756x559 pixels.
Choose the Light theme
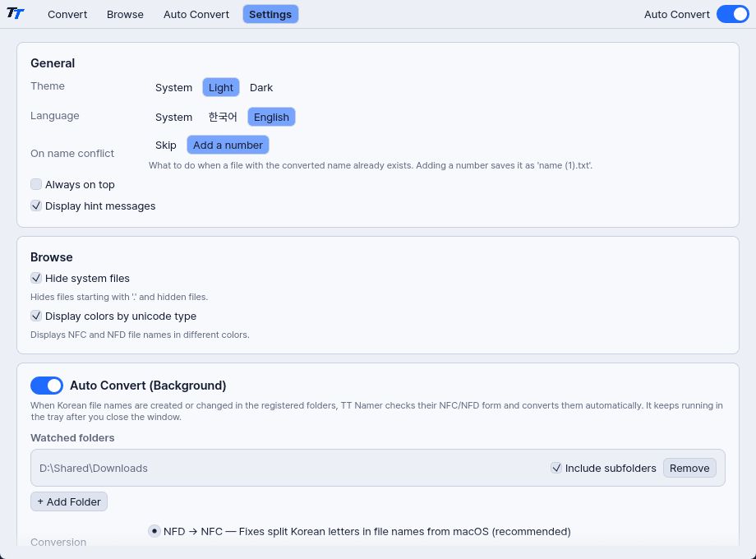221,88
